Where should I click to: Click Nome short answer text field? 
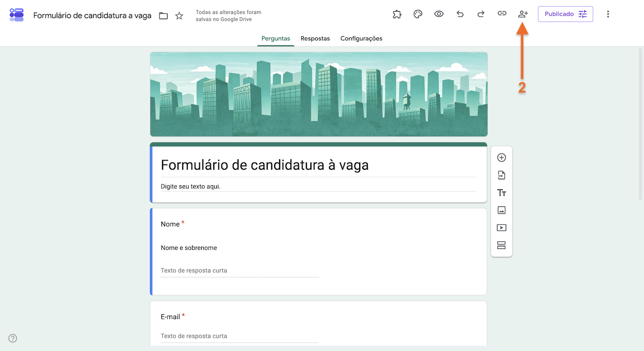239,270
